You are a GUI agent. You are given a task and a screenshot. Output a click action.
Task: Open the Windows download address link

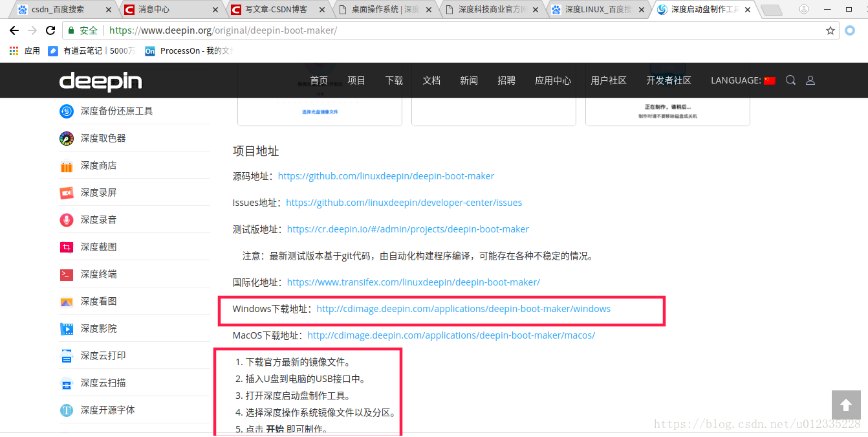click(x=464, y=309)
